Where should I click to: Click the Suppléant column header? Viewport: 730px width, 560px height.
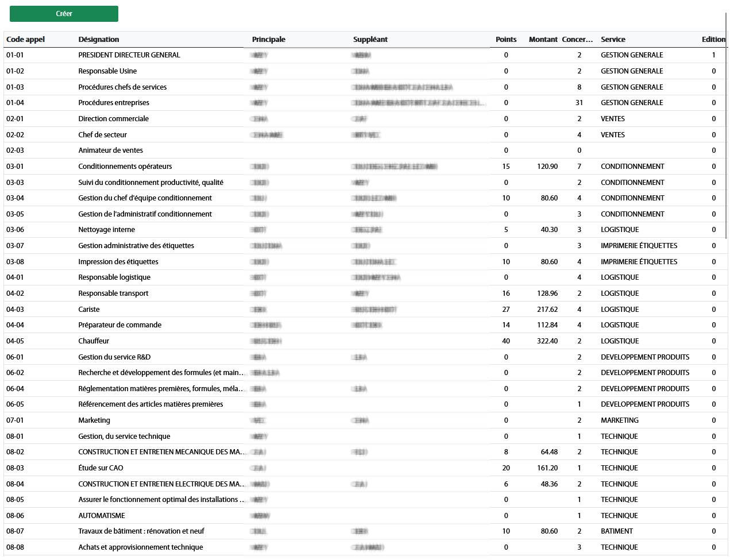(370, 40)
